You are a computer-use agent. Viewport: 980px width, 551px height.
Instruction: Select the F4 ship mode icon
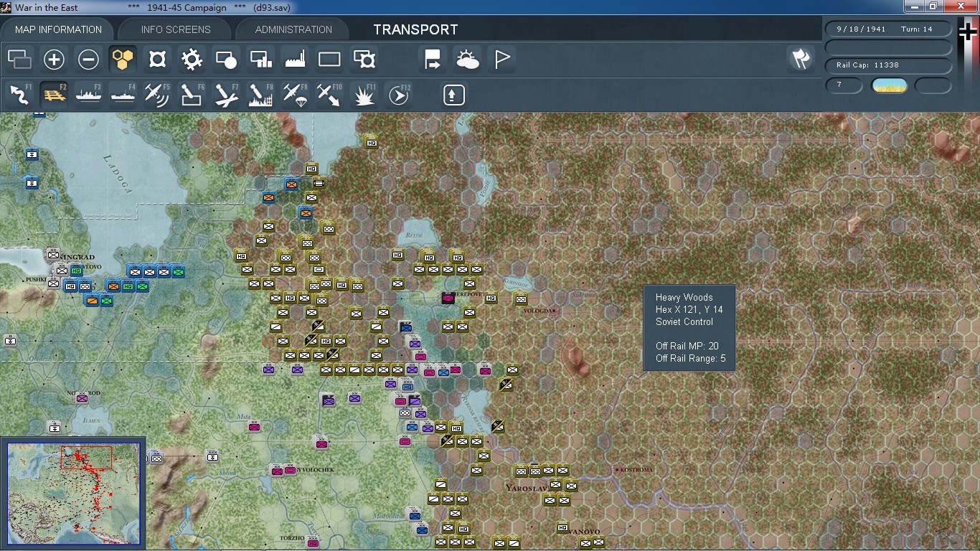pos(123,95)
